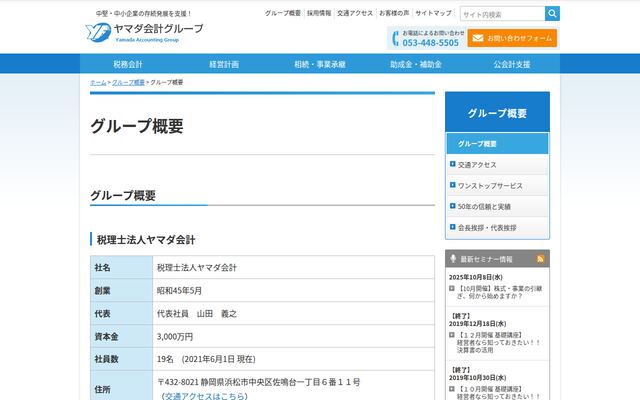Click the 交通アクセスはこちら link in table
640x400 pixels.
204,396
